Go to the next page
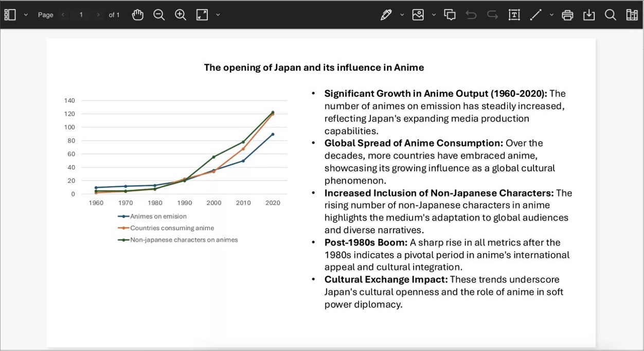The height and width of the screenshot is (351, 644). 98,14
